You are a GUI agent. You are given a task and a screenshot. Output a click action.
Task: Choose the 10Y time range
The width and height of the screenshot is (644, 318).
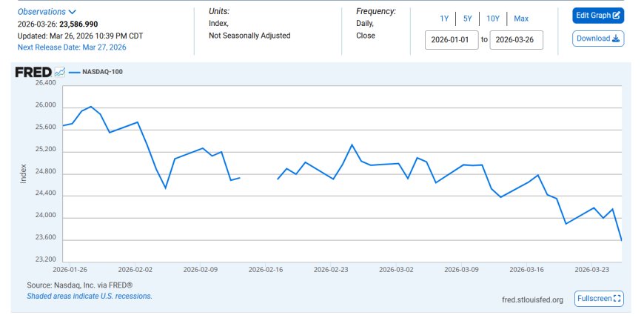click(492, 19)
